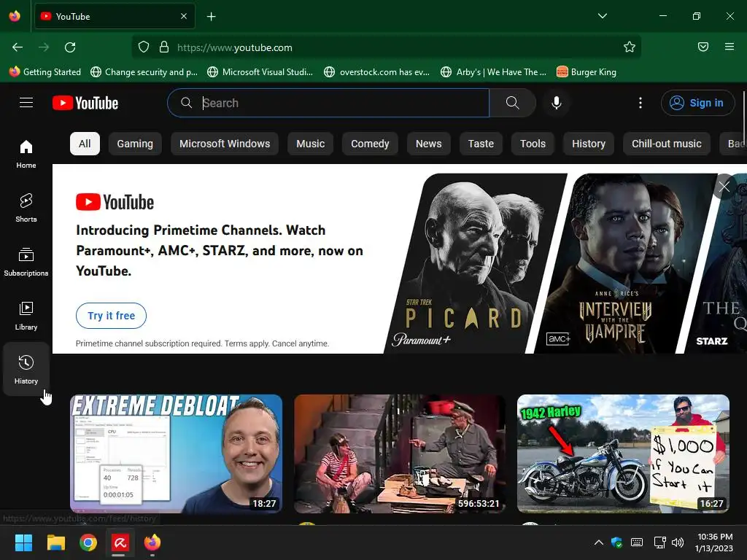The image size is (747, 560).
Task: Start voice search with the microphone icon
Action: (x=557, y=103)
